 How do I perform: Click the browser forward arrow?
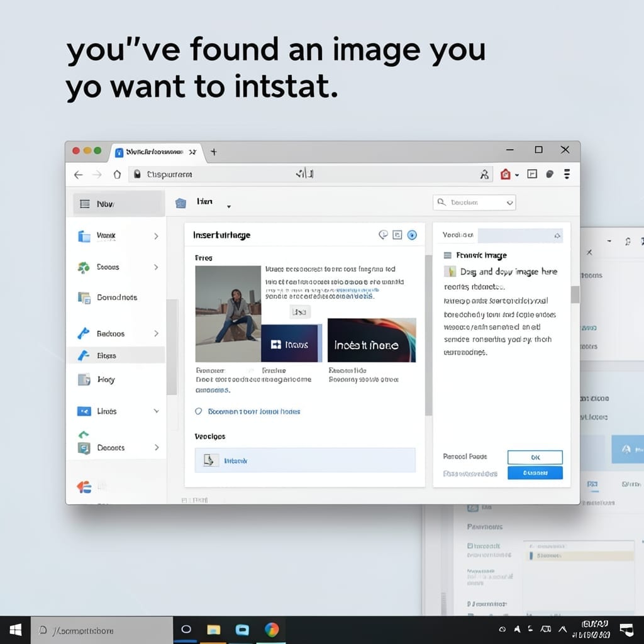pyautogui.click(x=97, y=175)
